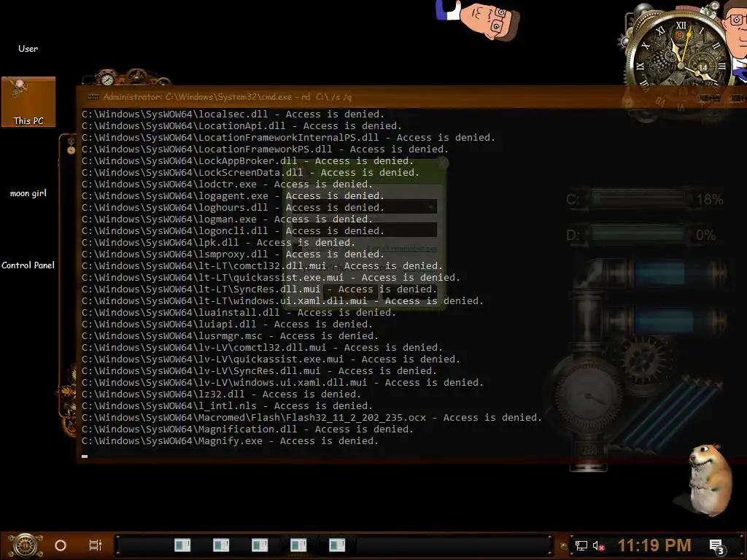Click the LocationApi.dll output line
The height and width of the screenshot is (560, 747).
click(241, 125)
